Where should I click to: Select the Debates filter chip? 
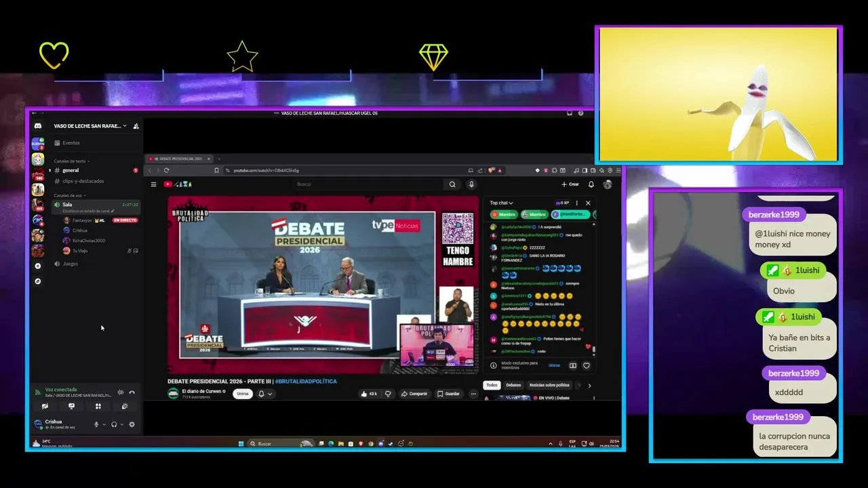513,385
